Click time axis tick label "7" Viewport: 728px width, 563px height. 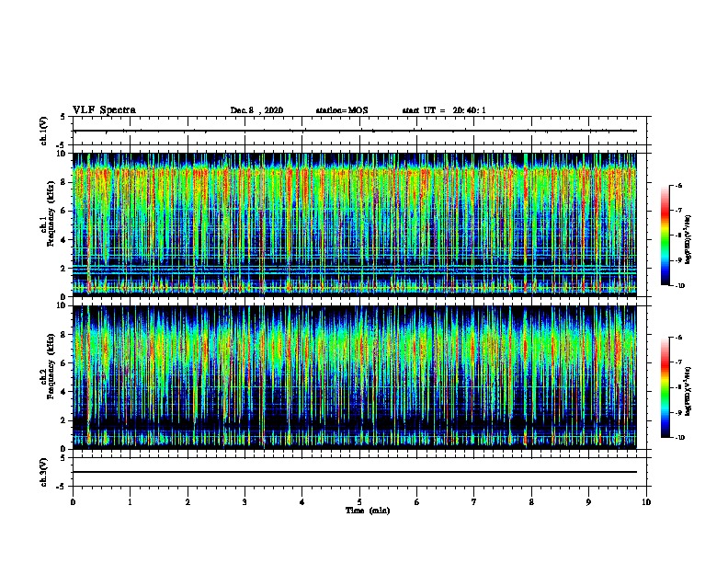pos(474,502)
